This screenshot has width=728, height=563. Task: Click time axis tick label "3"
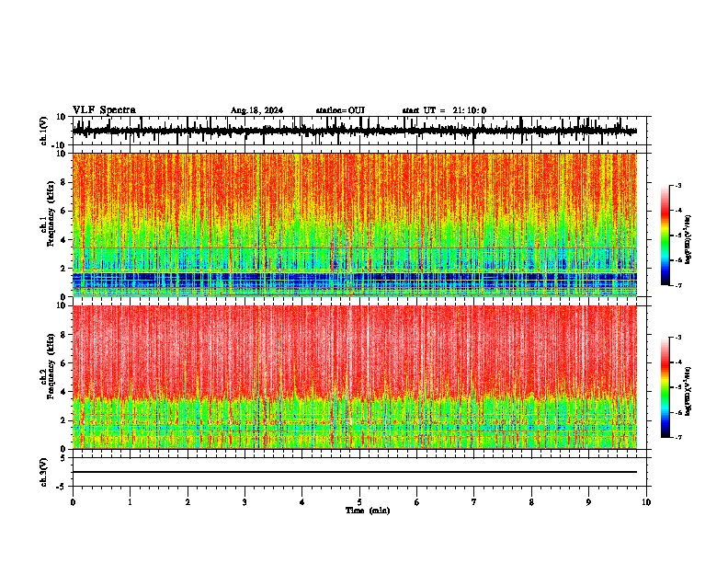(245, 502)
